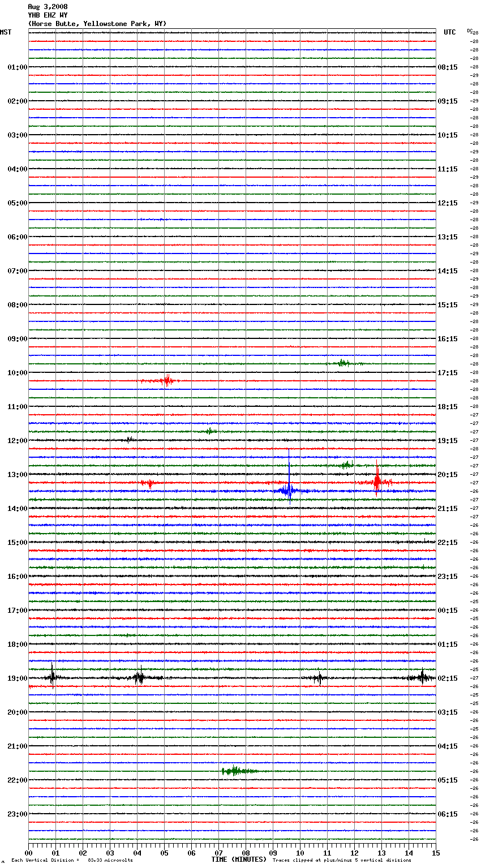This screenshot has height=868, width=481.
Task: Select the black burst near minute 14.5 at 19:00
Action: click(x=422, y=677)
